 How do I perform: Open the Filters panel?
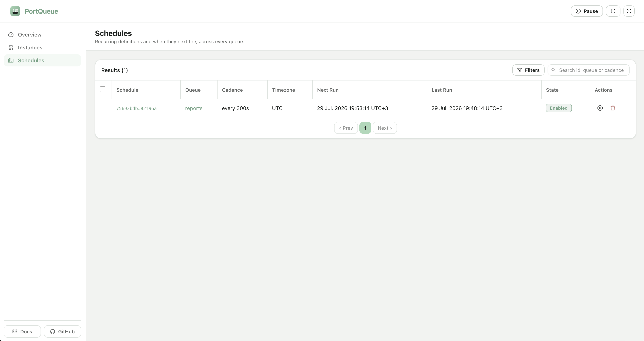coord(528,70)
